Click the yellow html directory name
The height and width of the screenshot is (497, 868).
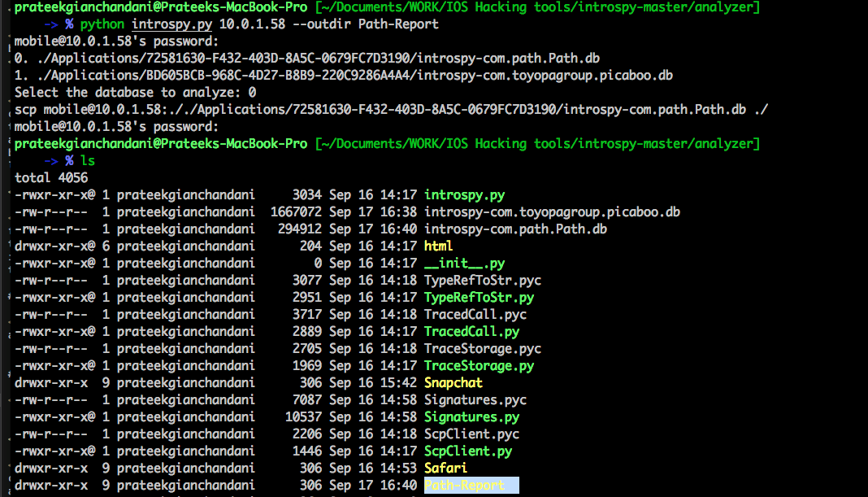438,246
